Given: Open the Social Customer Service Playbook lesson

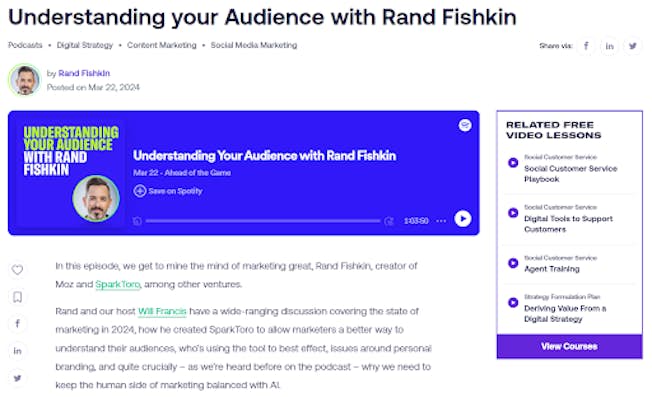Looking at the screenshot, I should 570,174.
